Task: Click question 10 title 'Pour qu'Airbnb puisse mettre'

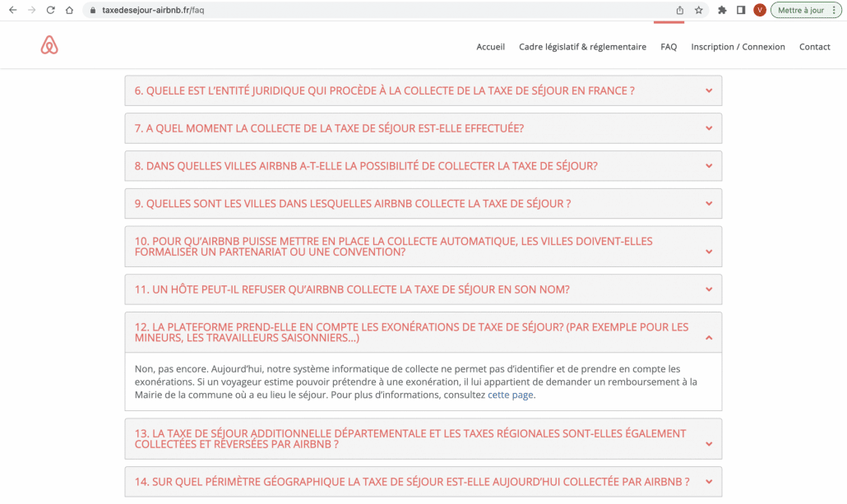Action: (393, 247)
